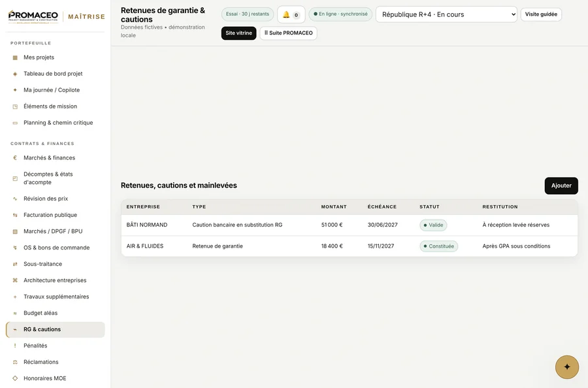
Task: Start the Visite guidée
Action: click(x=541, y=14)
